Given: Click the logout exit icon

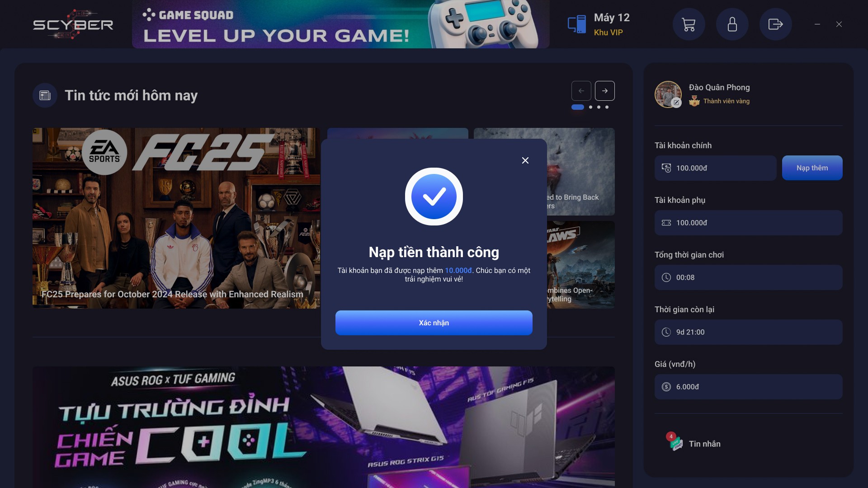Looking at the screenshot, I should (775, 24).
